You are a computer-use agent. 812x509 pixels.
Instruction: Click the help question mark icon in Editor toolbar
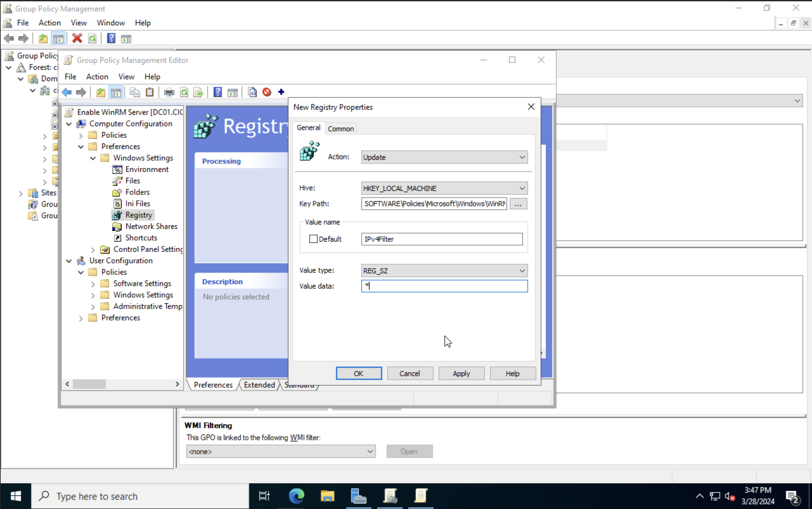click(x=218, y=92)
